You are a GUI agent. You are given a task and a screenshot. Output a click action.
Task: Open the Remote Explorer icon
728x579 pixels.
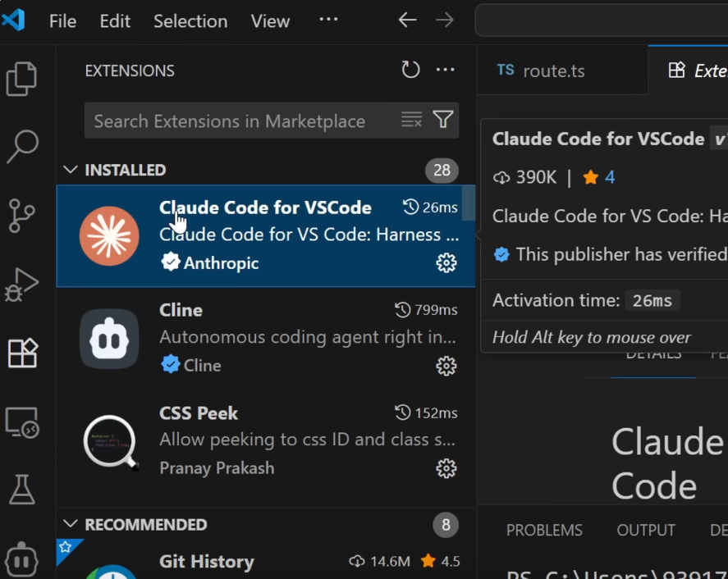click(x=22, y=422)
